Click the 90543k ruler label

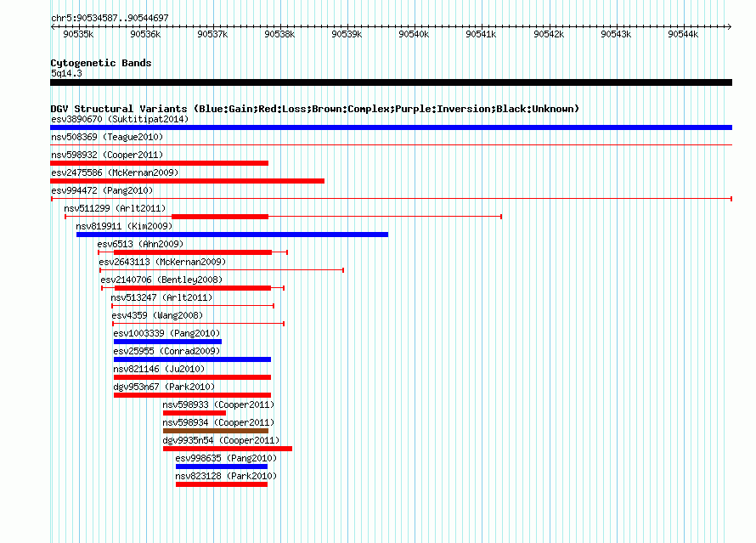tap(616, 34)
